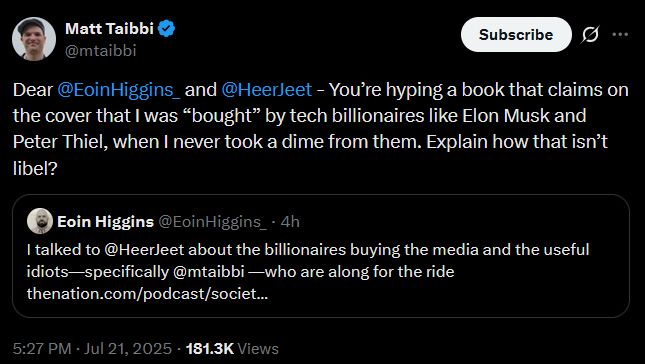
Task: Click @mtaibbi mention in the quoted tweet
Action: pos(209,272)
